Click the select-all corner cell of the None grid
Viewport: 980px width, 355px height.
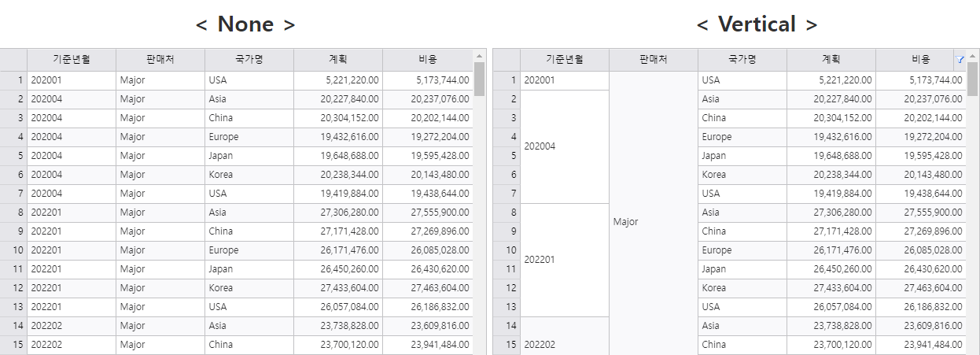pyautogui.click(x=13, y=60)
